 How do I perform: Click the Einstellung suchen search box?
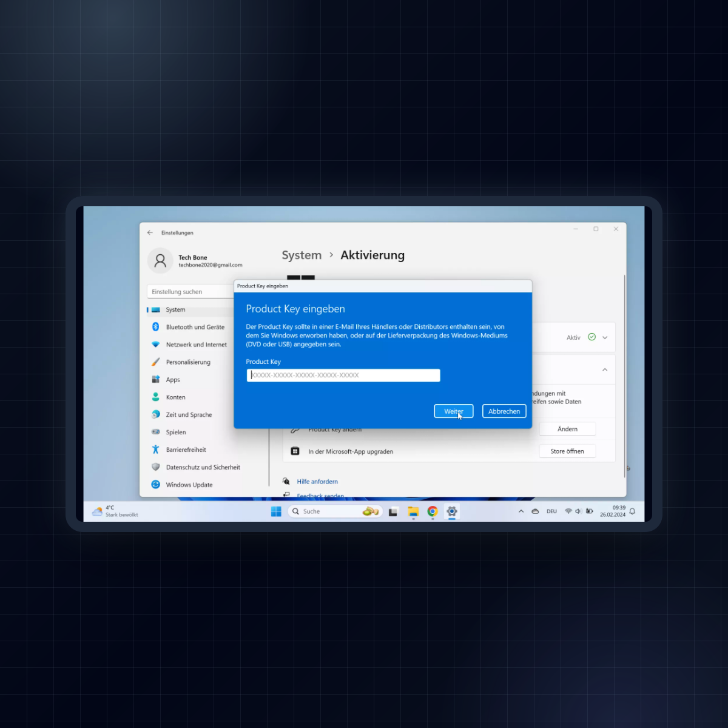coord(190,292)
